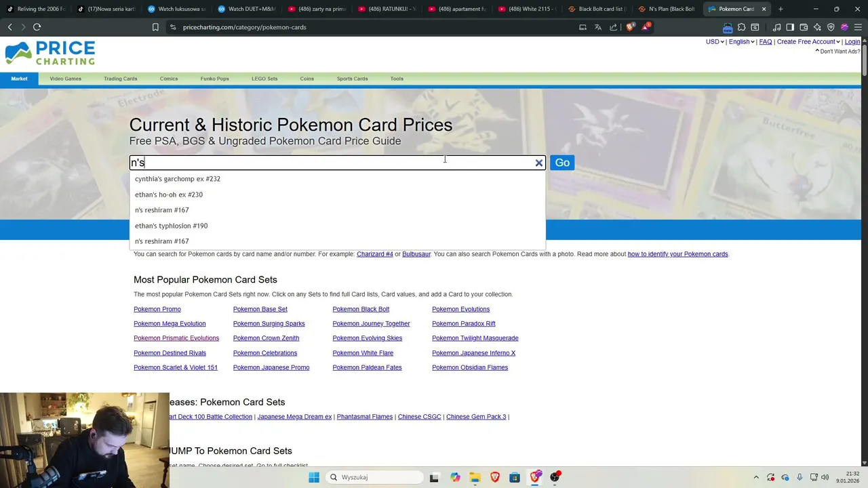This screenshot has width=868, height=488.
Task: Close the Pokemon Card tab
Action: click(x=764, y=9)
